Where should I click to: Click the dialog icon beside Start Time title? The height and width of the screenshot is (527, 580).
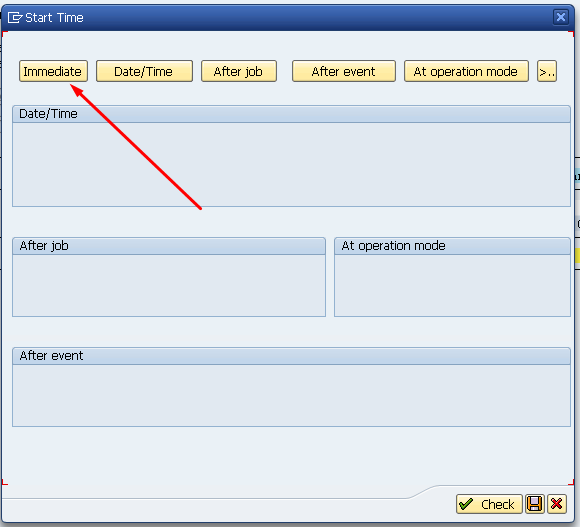(15, 17)
